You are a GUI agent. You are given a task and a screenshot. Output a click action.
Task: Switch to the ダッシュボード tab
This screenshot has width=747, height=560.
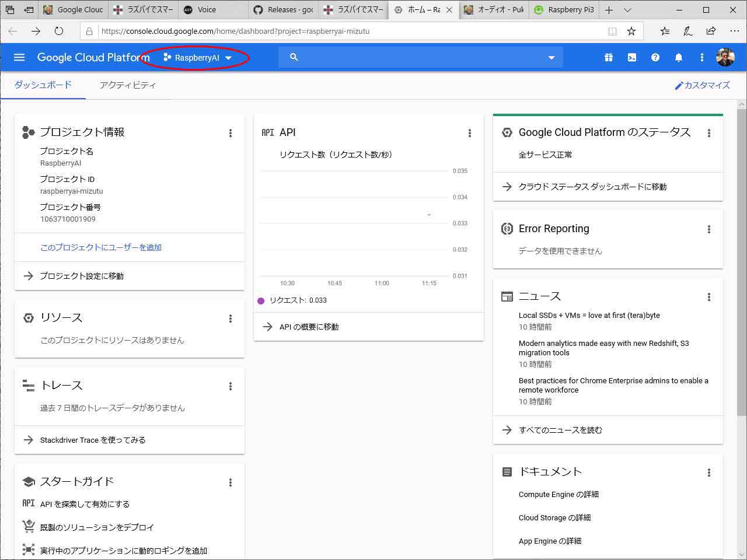pyautogui.click(x=43, y=85)
